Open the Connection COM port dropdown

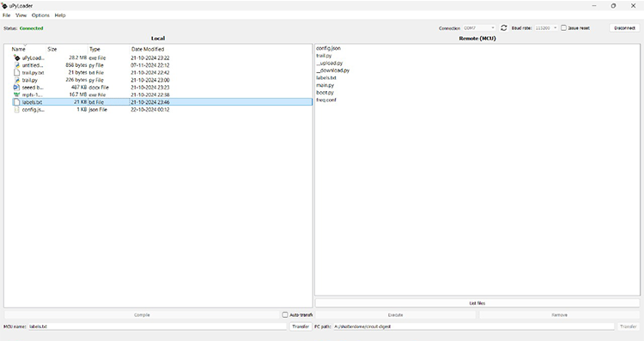(x=479, y=28)
